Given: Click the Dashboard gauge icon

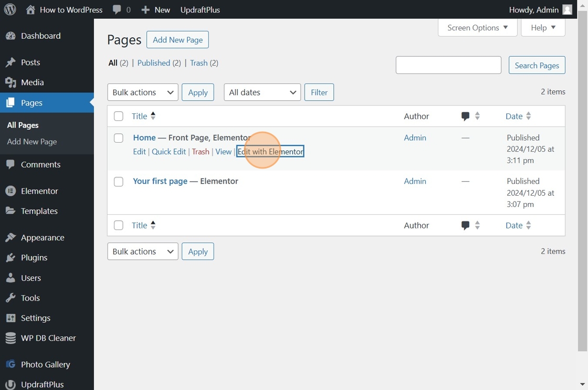Looking at the screenshot, I should coord(10,36).
